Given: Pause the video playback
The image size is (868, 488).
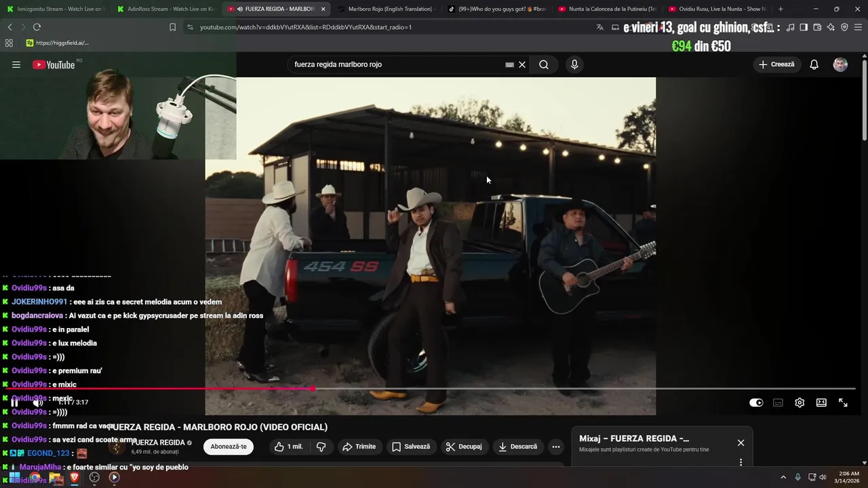Looking at the screenshot, I should (14, 402).
